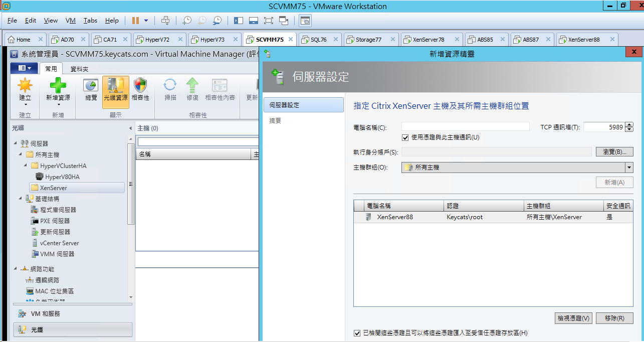Click the 新增資源 green plus icon
Image resolution: width=644 pixels, height=342 pixels.
(58, 86)
